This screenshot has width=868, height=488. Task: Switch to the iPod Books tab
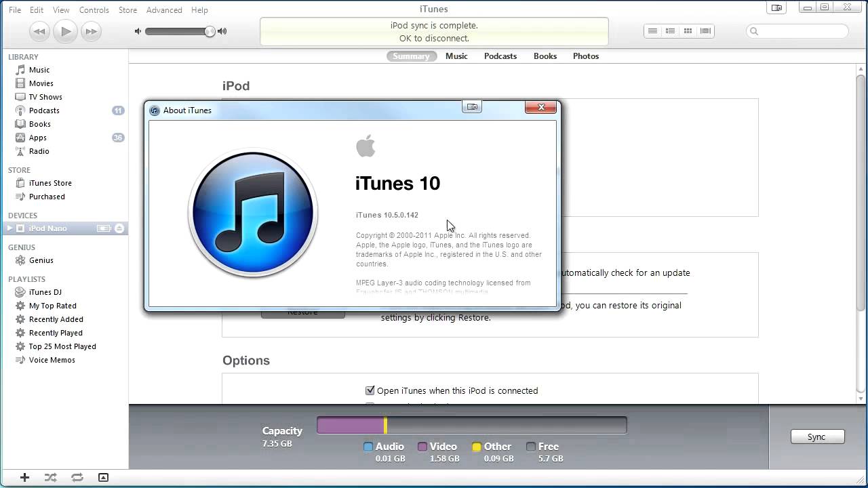(x=545, y=56)
